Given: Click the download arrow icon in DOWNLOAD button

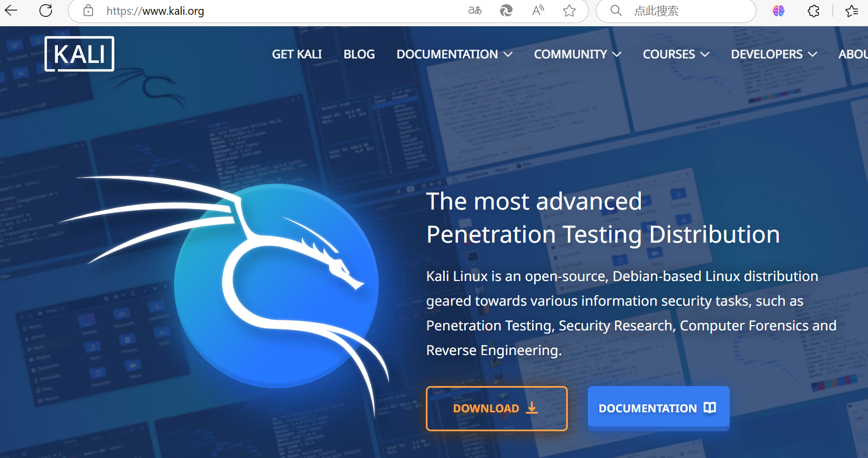Looking at the screenshot, I should coord(532,408).
